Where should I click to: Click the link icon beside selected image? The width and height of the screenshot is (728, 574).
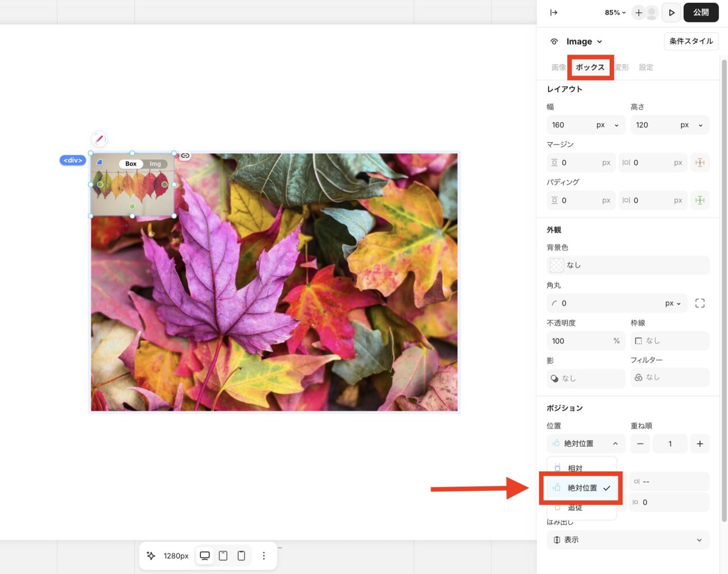coord(185,156)
